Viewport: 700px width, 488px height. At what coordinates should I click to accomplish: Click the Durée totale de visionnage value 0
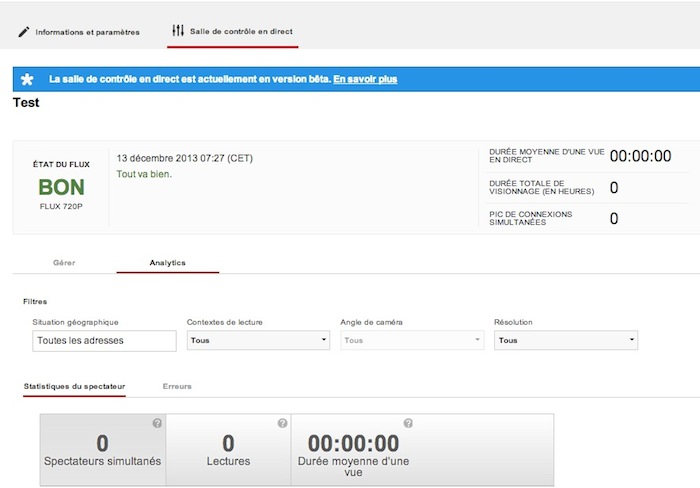(614, 188)
